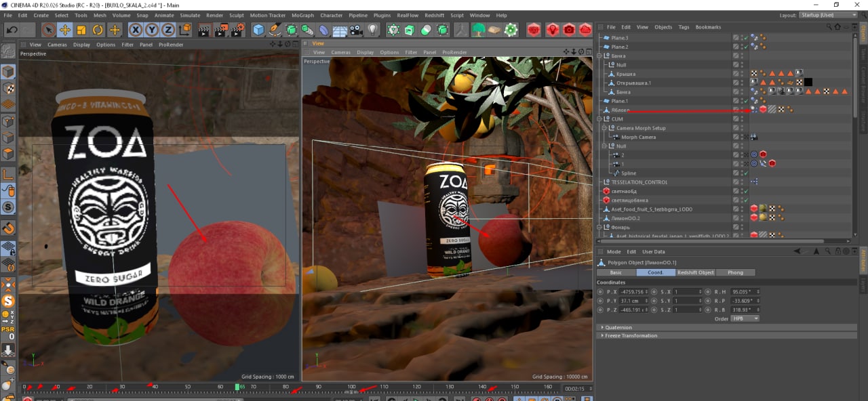Add a Cube primitive object
Image resolution: width=868 pixels, height=401 pixels.
(x=258, y=30)
